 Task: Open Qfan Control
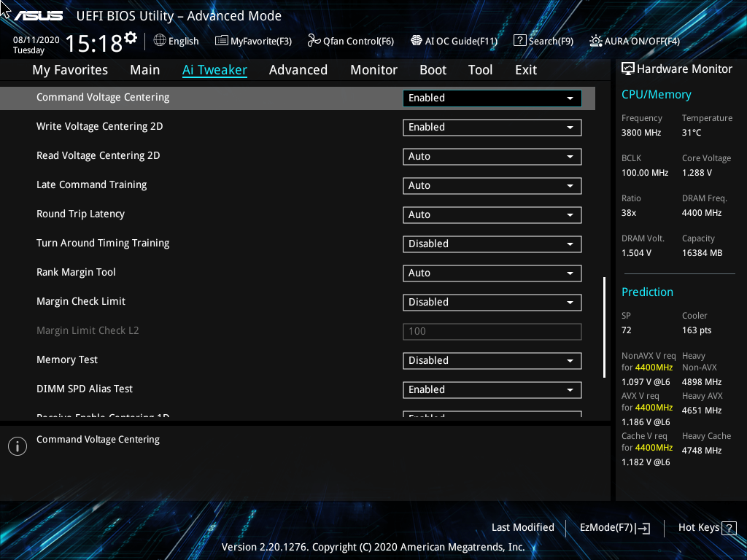pos(350,41)
